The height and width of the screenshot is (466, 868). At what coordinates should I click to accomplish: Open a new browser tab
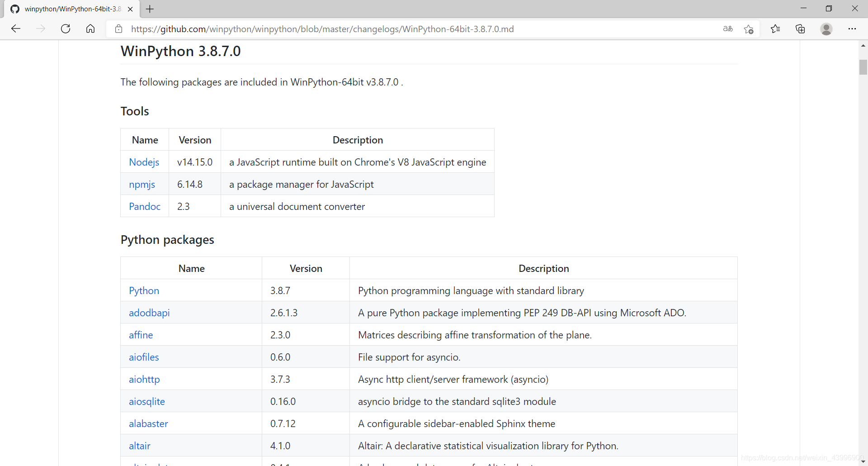click(x=150, y=9)
